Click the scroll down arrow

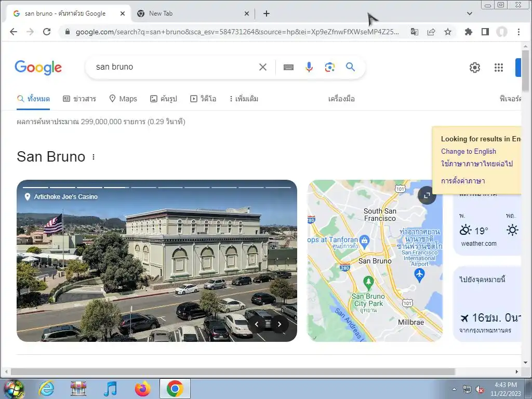tap(525, 362)
